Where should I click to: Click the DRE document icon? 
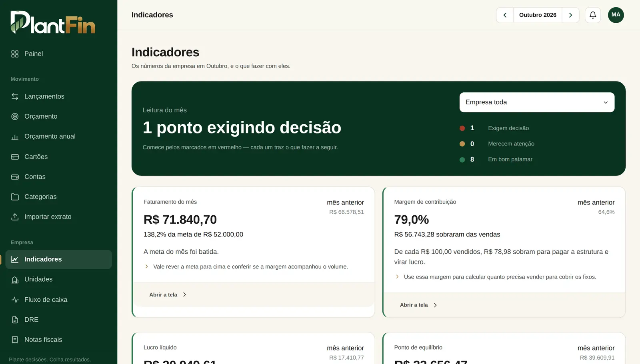(x=15, y=320)
